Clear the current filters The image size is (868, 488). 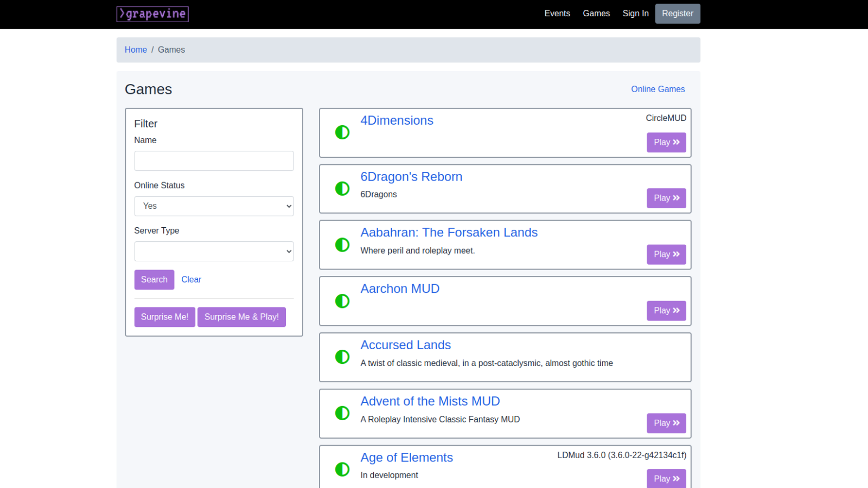click(191, 279)
